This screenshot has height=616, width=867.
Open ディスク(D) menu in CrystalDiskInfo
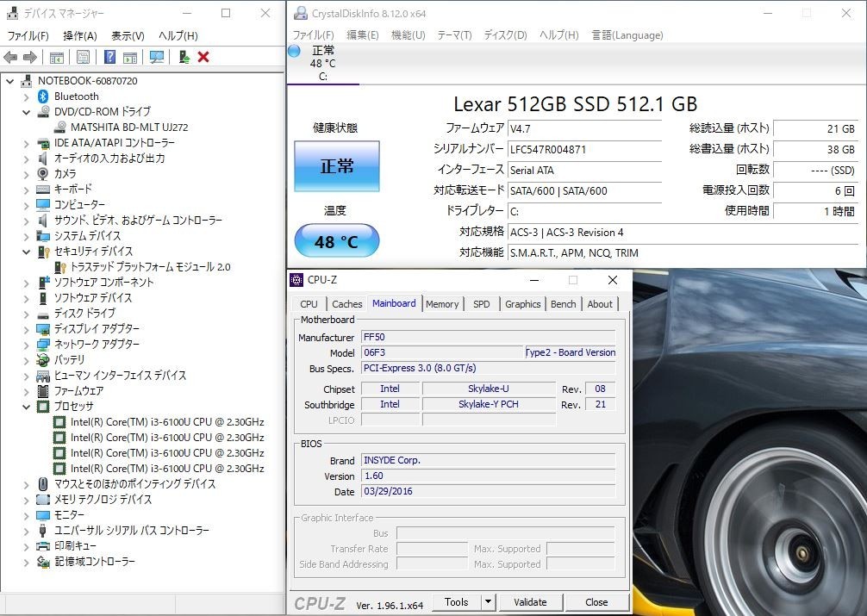coord(505,35)
